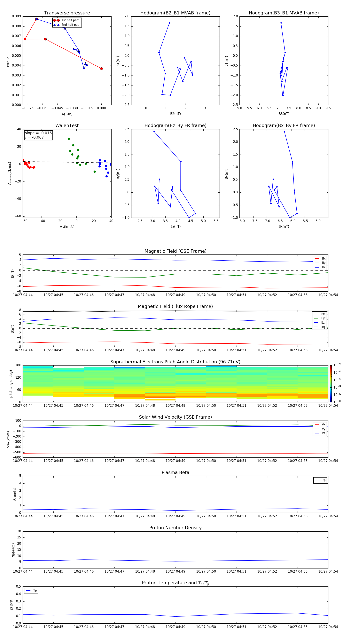Click 'Vy' in Solar Wind legend
This screenshot has height=644, width=351.
point(320,429)
